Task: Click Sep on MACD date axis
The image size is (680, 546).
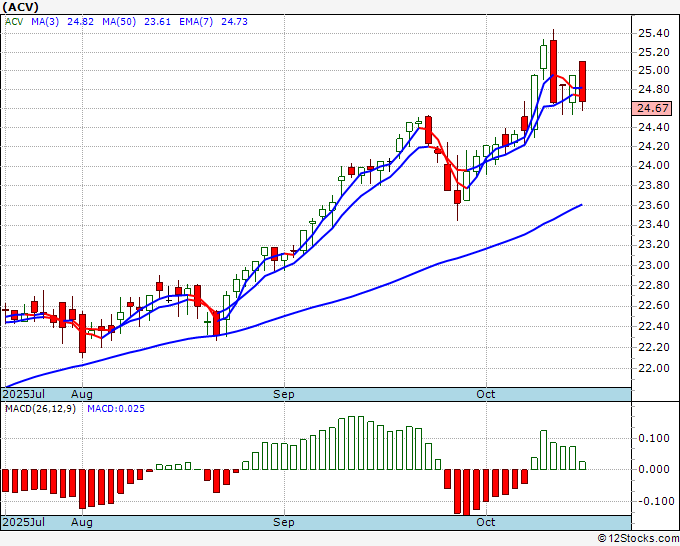Action: click(x=284, y=522)
